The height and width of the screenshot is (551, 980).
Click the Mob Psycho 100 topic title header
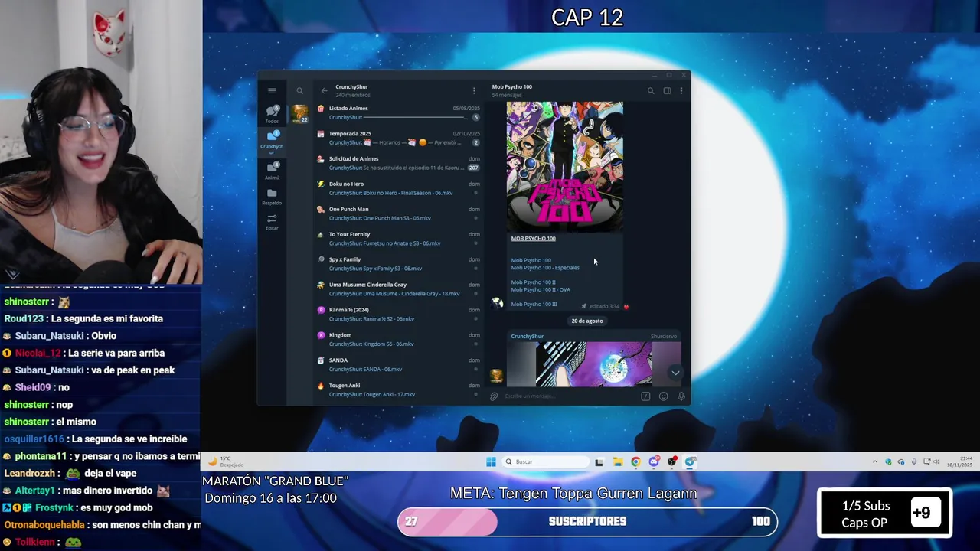pos(511,86)
